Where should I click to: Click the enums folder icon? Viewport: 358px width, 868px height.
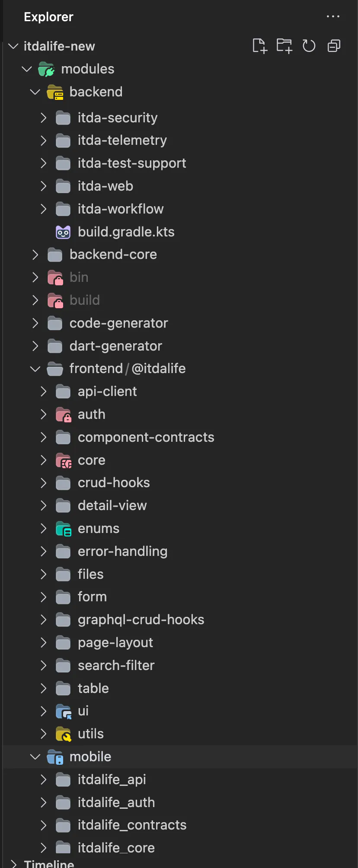[64, 529]
